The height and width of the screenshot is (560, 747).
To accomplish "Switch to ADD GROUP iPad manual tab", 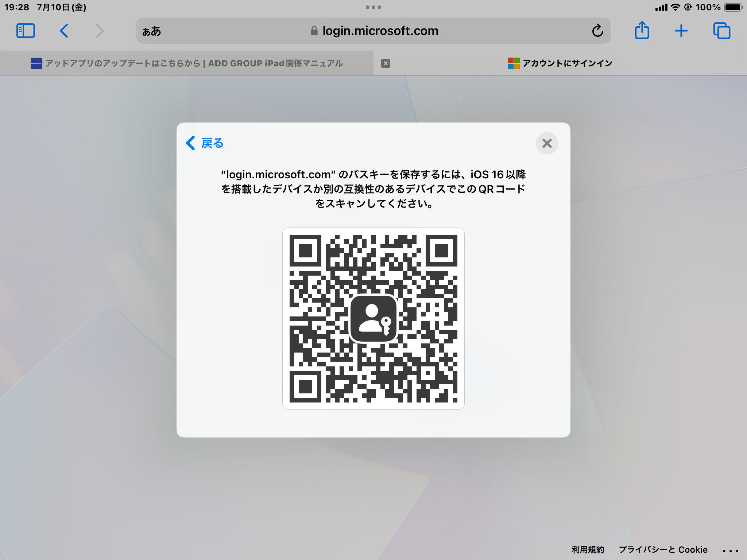I will [187, 63].
